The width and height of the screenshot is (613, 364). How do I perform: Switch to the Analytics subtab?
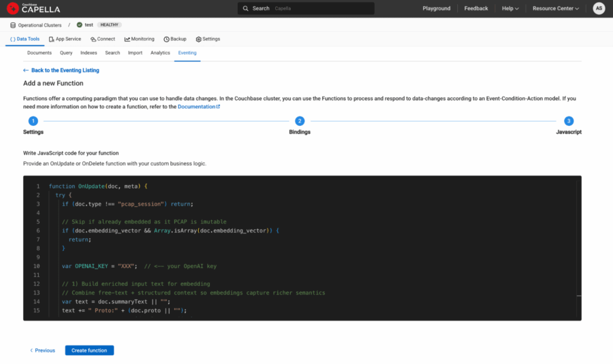pos(160,52)
